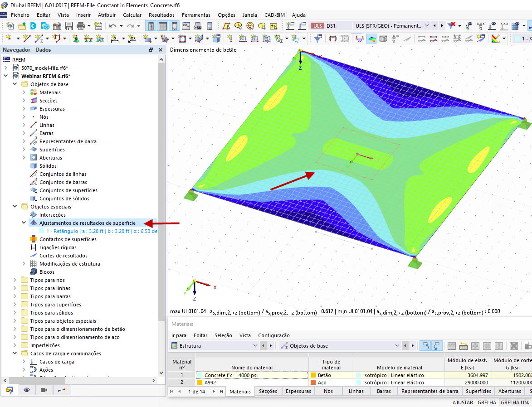Click next load case arrow beside ULS dropdown
The height and width of the screenshot is (407, 532).
(442, 26)
